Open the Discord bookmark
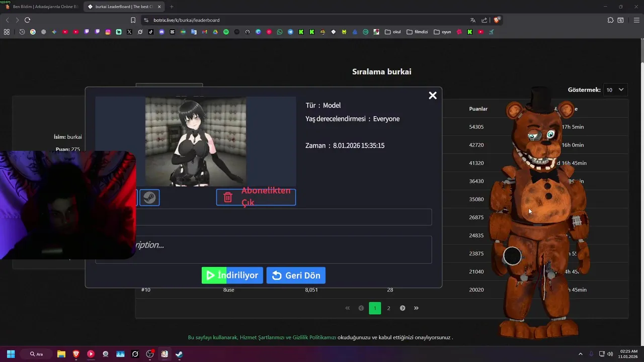 click(x=162, y=32)
